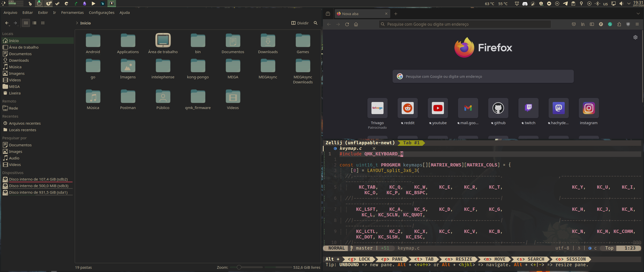
Task: Select Disco interno de 931,5 GiB (sda1)
Action: coord(38,192)
